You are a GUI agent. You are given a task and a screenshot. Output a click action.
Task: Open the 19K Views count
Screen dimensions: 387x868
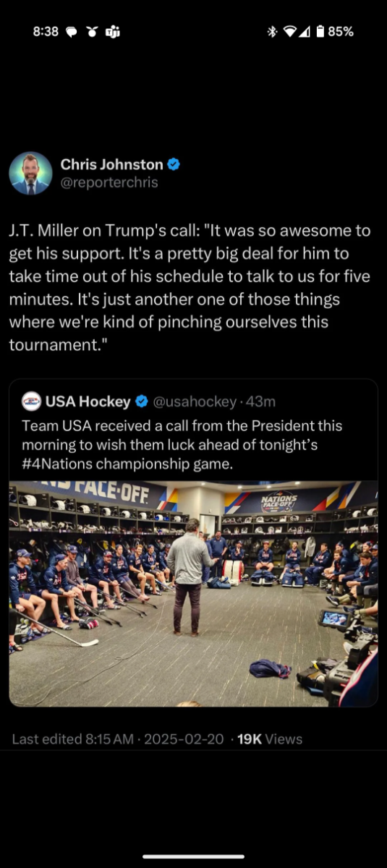coord(270,739)
